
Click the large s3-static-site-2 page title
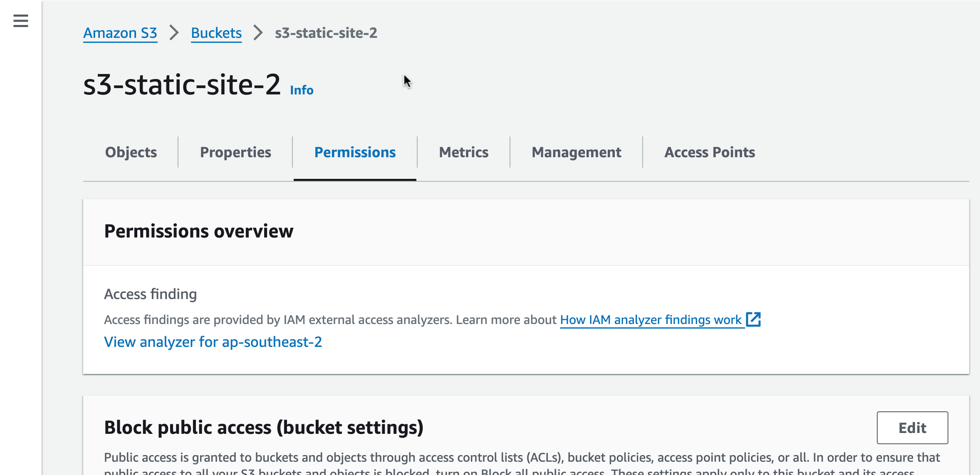click(x=182, y=85)
